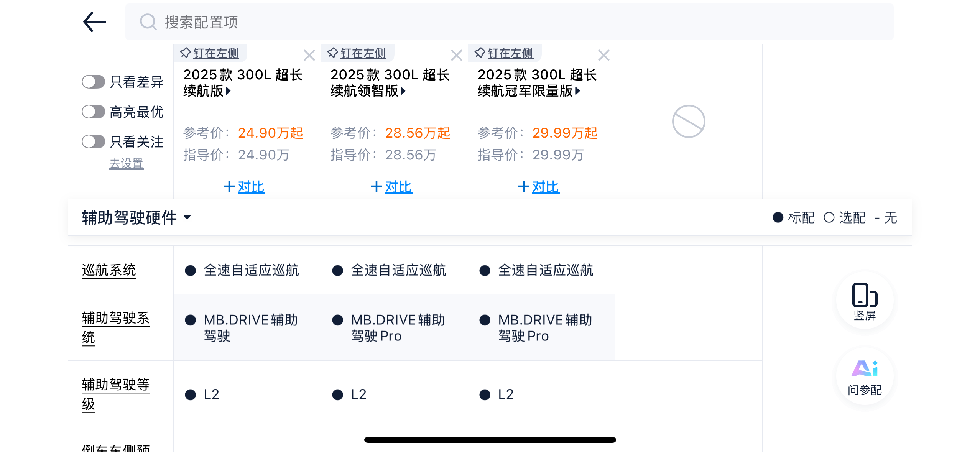
Task: Remove the 冠军限量版 column
Action: point(603,55)
